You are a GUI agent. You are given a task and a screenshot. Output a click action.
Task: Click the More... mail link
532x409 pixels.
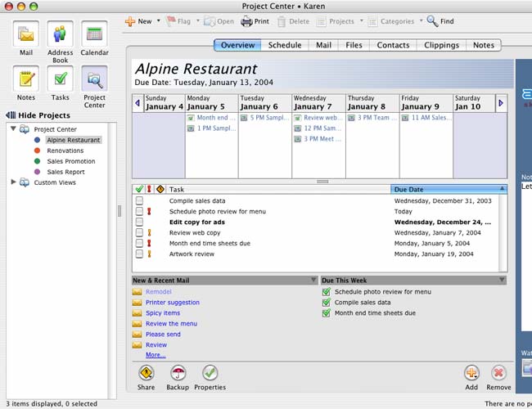click(x=155, y=355)
